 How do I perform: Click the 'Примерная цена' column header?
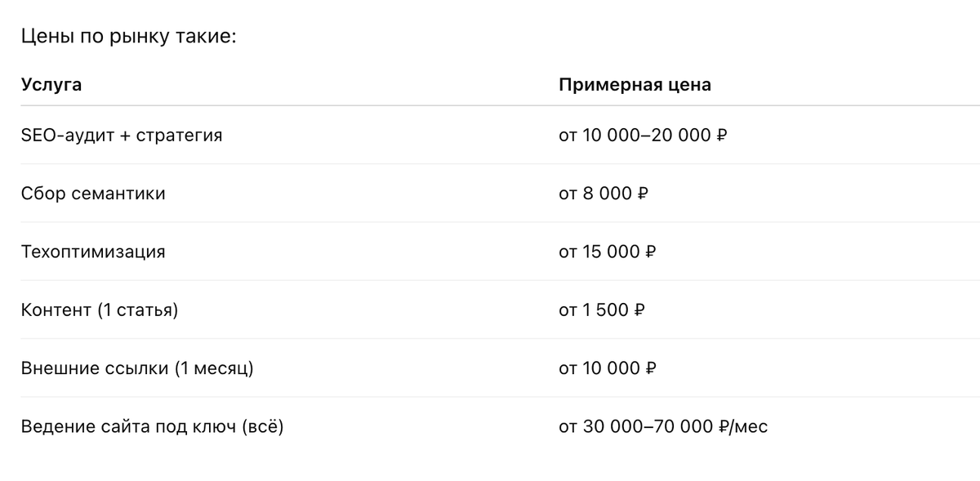tap(635, 85)
